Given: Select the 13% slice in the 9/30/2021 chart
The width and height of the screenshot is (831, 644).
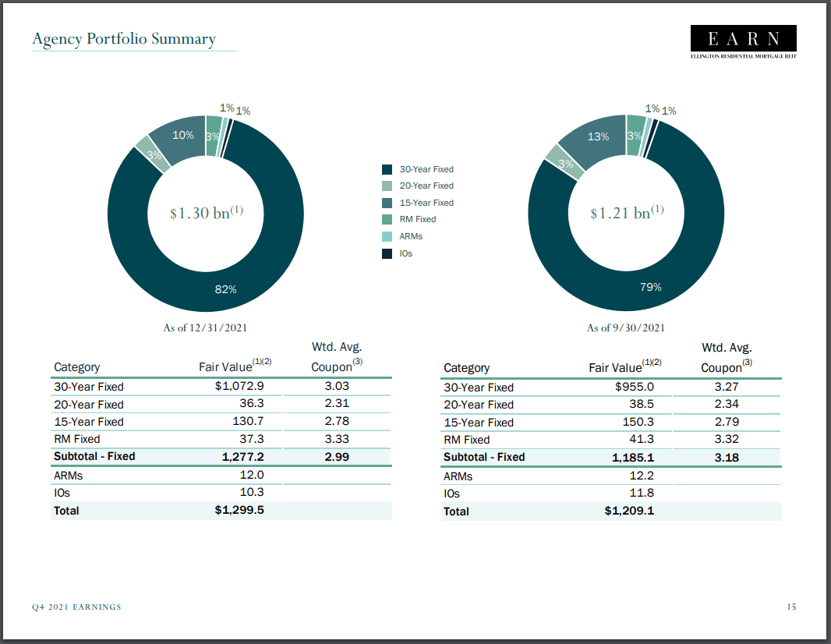Looking at the screenshot, I should coord(598,137).
